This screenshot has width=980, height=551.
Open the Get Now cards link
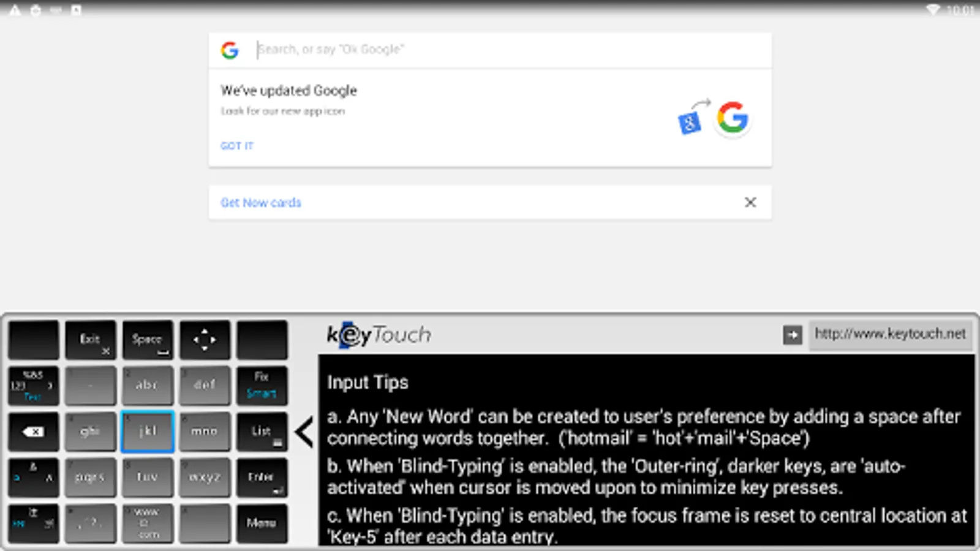tap(261, 203)
